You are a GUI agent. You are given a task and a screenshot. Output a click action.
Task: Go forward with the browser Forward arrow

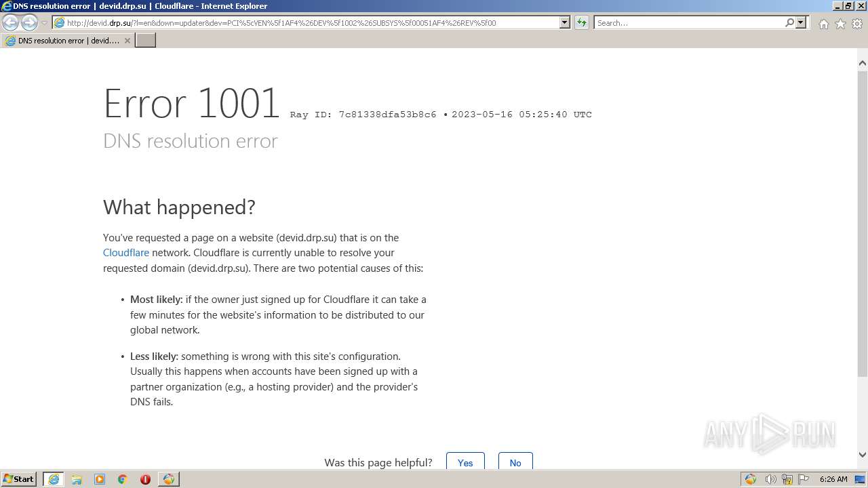pos(29,23)
